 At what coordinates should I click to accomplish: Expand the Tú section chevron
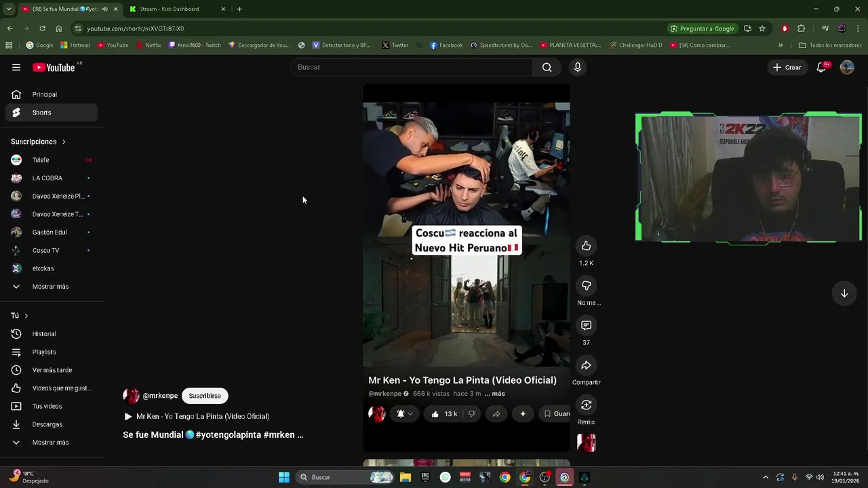(26, 316)
